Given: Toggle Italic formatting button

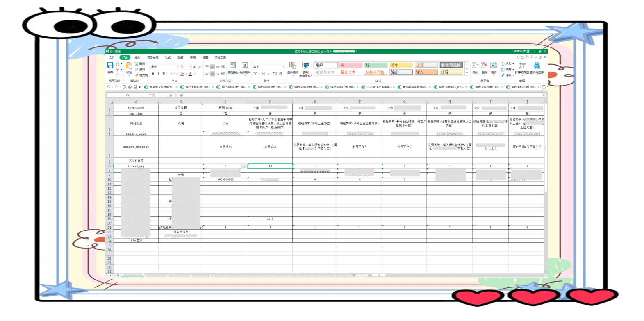Looking at the screenshot, I should click(158, 74).
